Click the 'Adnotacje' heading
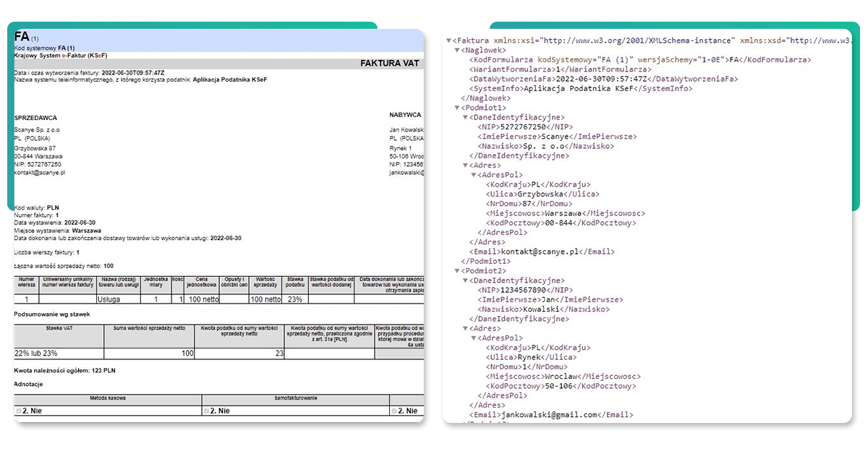Viewport: 868px width, 454px height. pyautogui.click(x=29, y=383)
